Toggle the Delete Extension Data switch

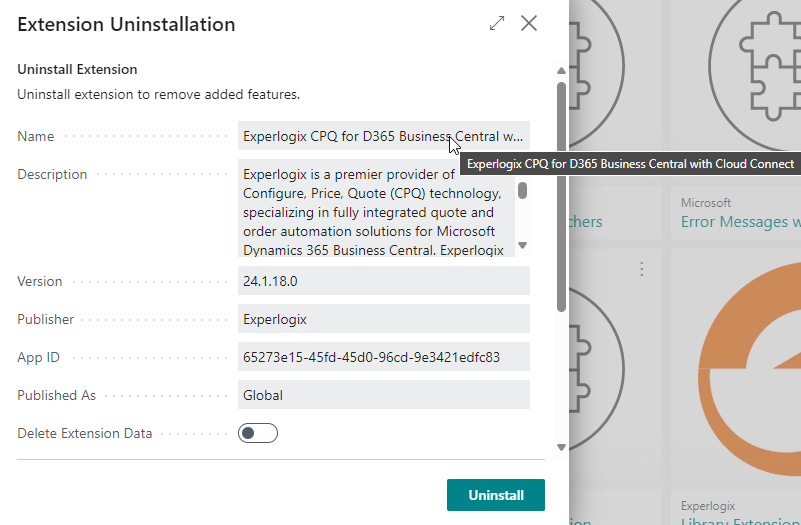[x=258, y=433]
